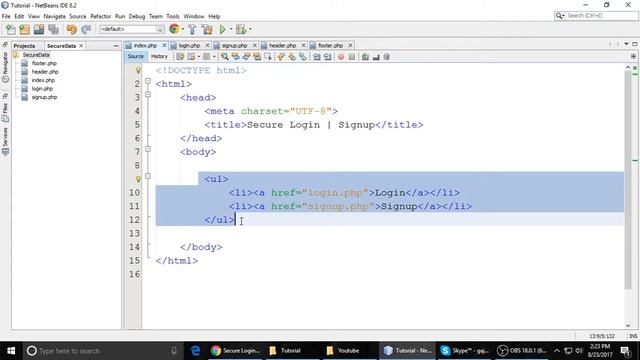
Task: Collapse the ul tag fold on line 9
Action: [148, 176]
